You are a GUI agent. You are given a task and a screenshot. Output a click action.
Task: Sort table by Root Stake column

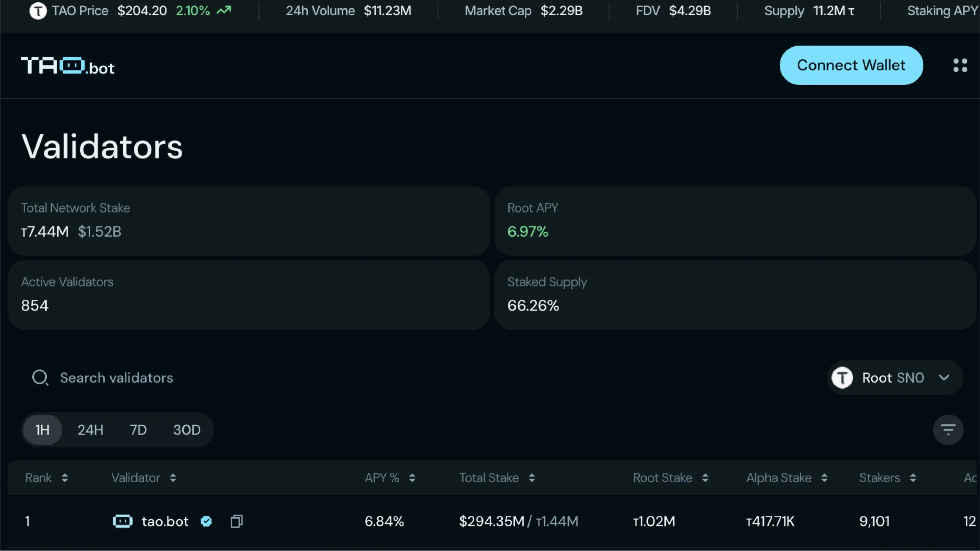click(705, 478)
